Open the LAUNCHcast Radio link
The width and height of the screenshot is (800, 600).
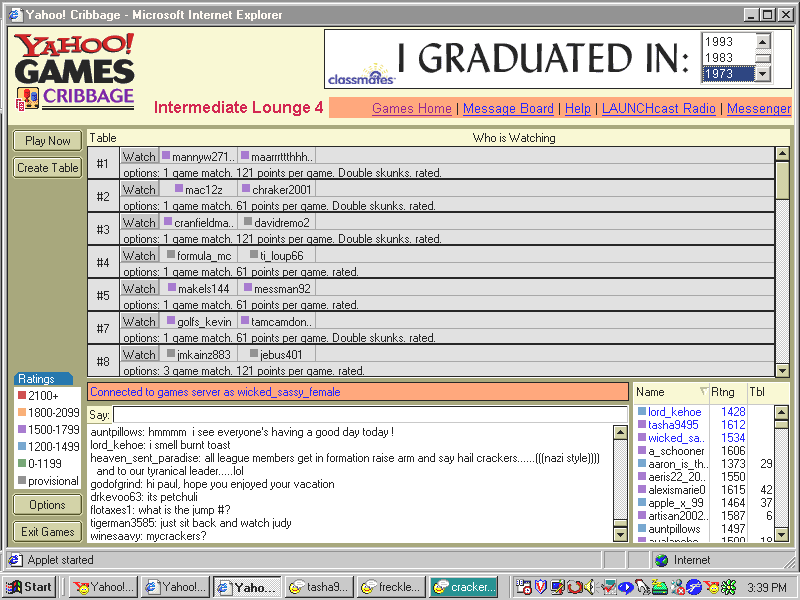pos(659,108)
